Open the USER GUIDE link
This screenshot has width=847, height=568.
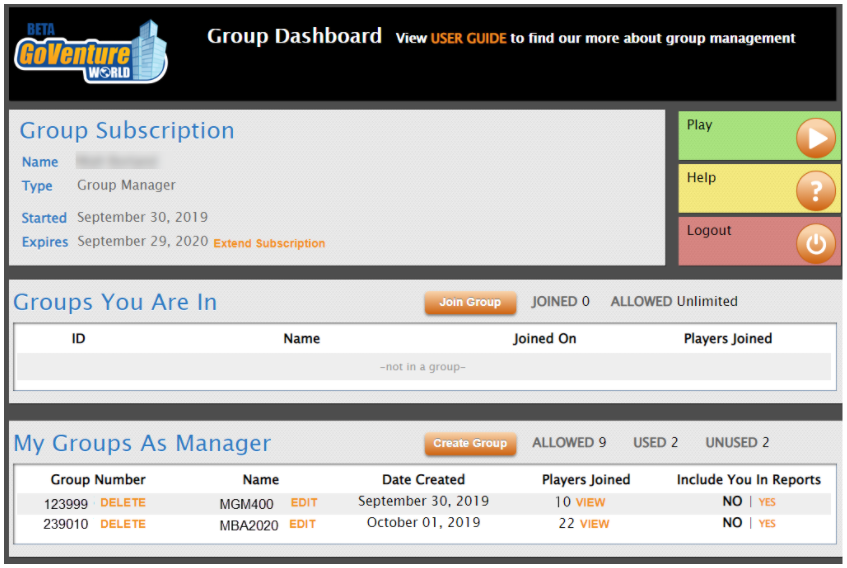pyautogui.click(x=468, y=38)
